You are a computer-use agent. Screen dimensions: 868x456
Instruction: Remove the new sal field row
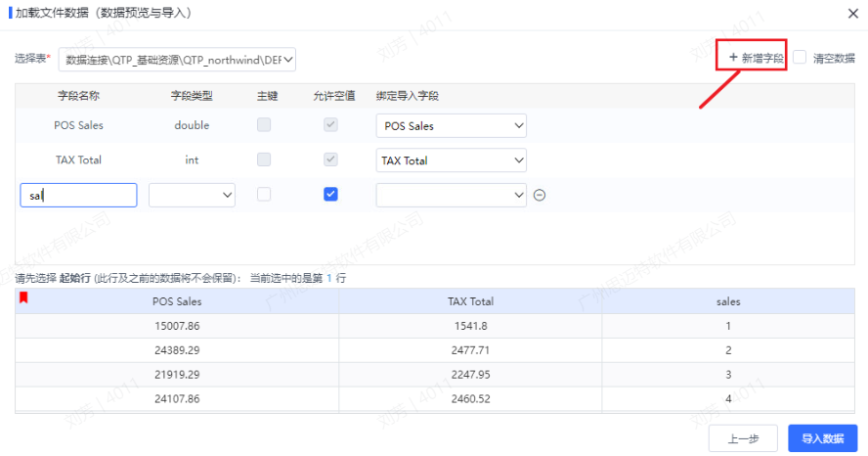point(540,195)
